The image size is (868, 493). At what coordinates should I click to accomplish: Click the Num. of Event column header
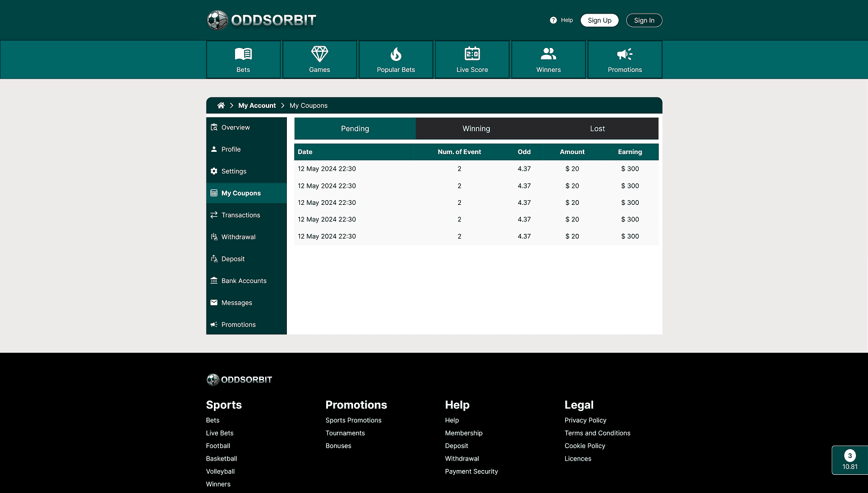click(x=459, y=152)
